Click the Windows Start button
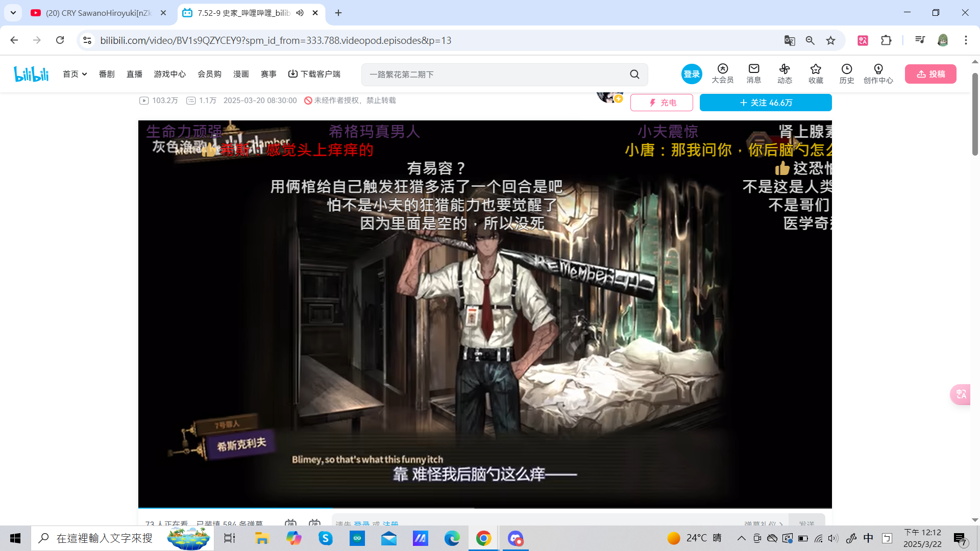 15,538
